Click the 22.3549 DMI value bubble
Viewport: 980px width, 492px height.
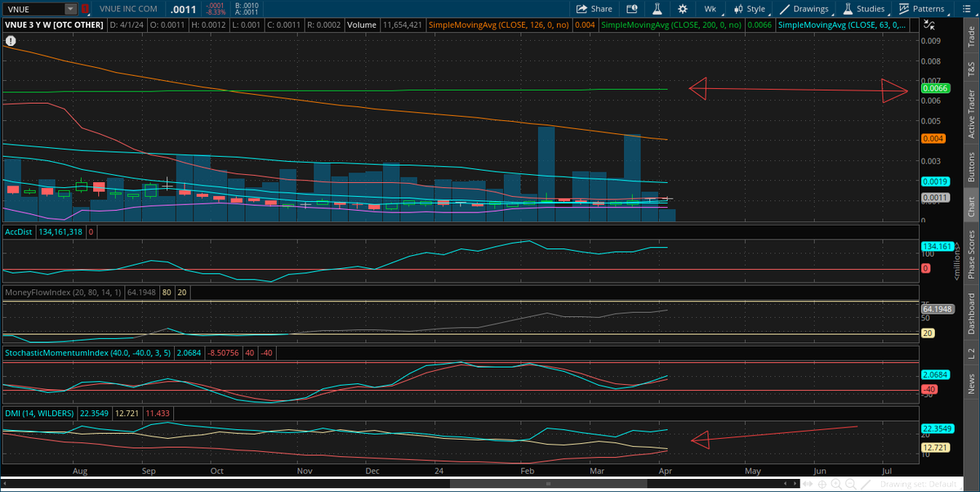pyautogui.click(x=938, y=428)
